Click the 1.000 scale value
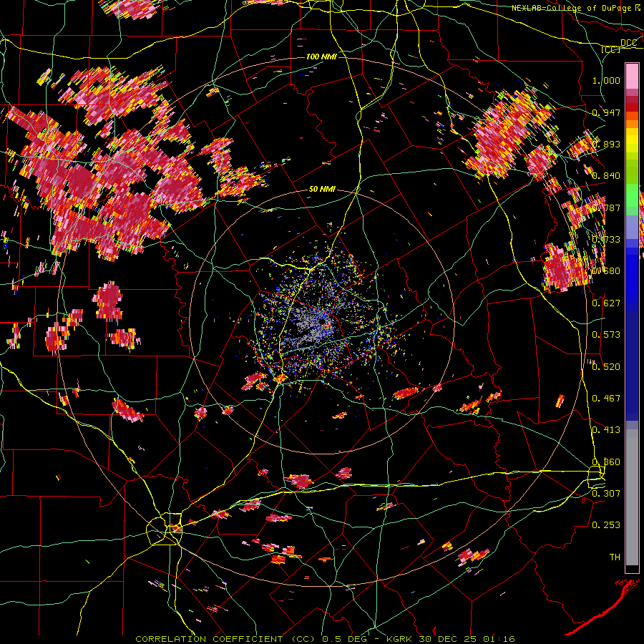This screenshot has width=644, height=644. tap(606, 80)
